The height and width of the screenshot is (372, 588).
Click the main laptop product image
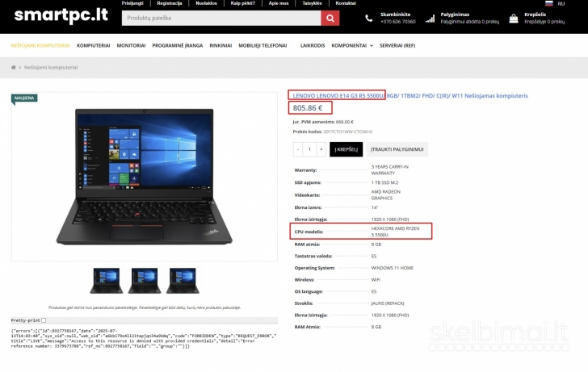(145, 177)
